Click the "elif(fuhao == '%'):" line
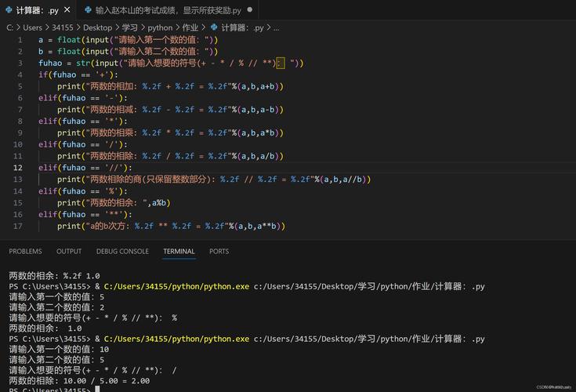 click(x=83, y=191)
